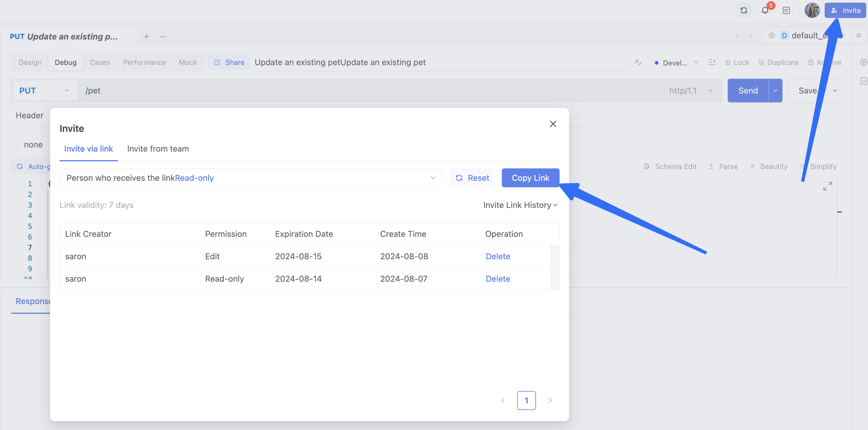Add a new tab with plus icon

coord(146,36)
